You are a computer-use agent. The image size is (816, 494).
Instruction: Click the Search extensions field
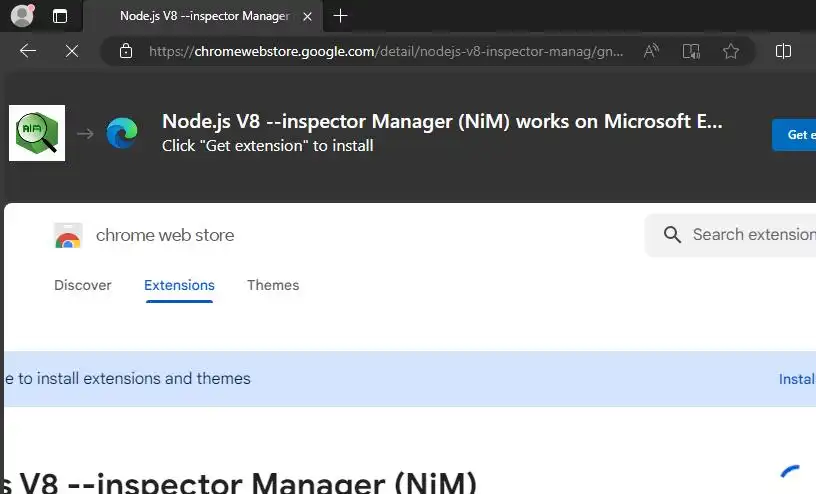[x=731, y=235]
